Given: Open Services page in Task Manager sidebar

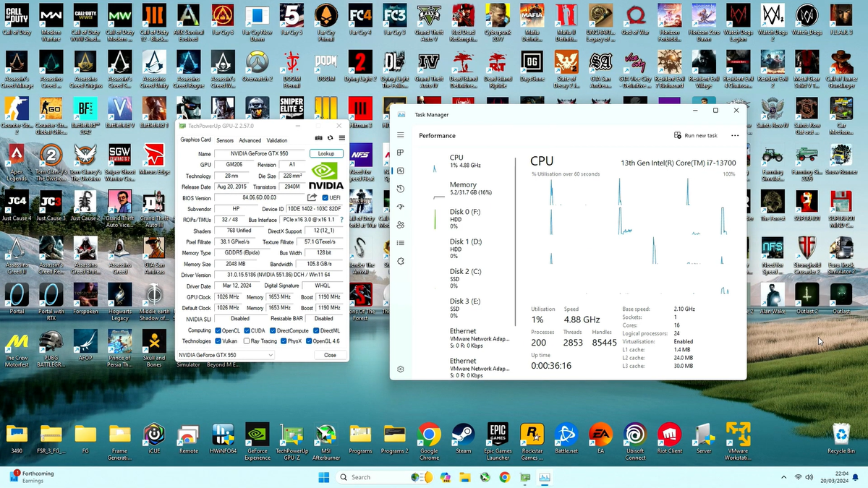Looking at the screenshot, I should (x=401, y=261).
